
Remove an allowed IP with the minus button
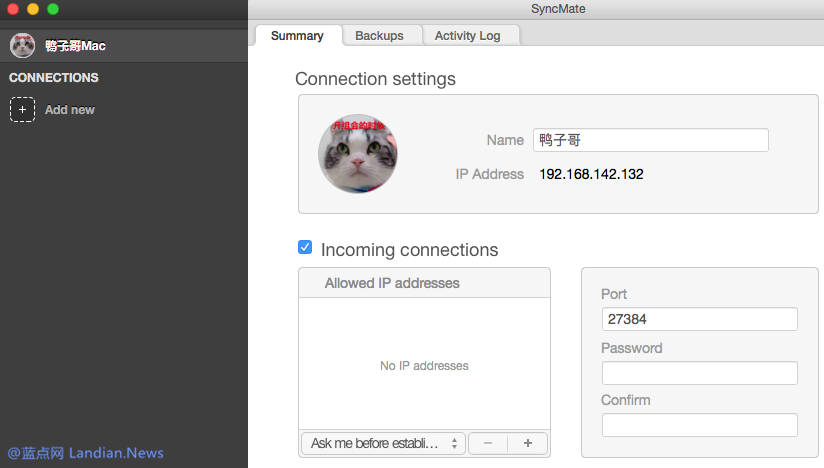tap(487, 443)
